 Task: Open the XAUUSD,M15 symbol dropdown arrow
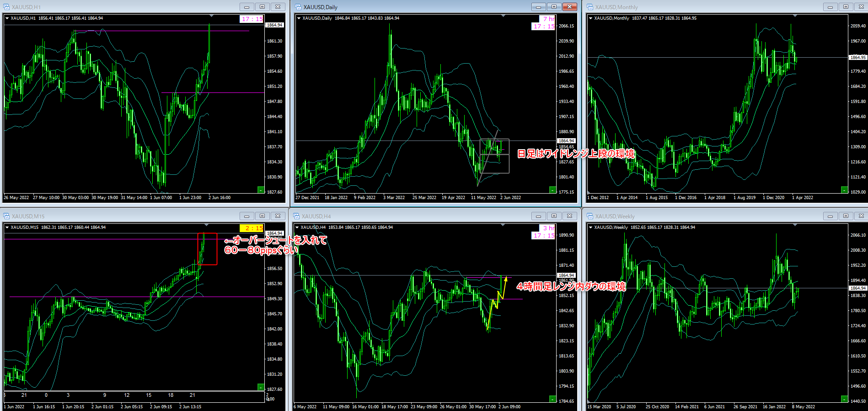(7, 227)
